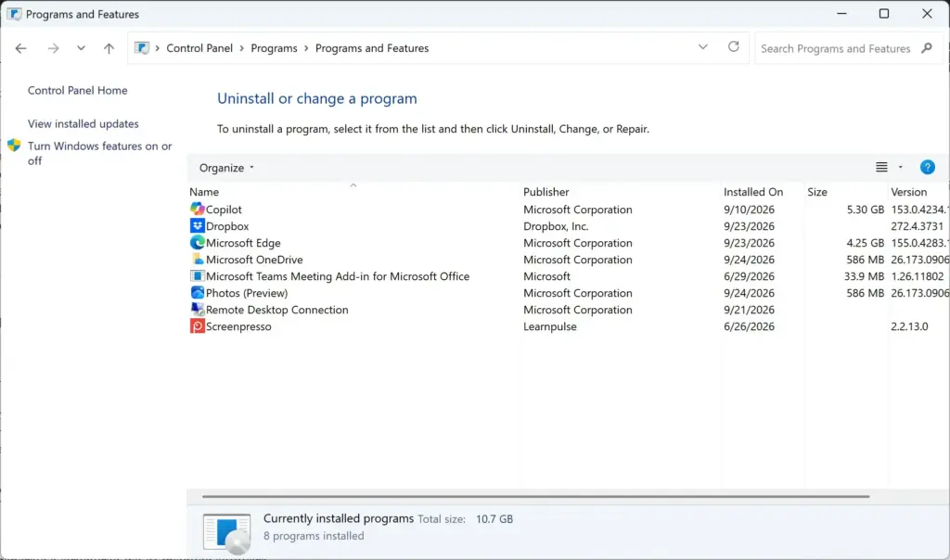Open the recent locations dropdown arrow
The height and width of the screenshot is (560, 950).
pyautogui.click(x=81, y=48)
